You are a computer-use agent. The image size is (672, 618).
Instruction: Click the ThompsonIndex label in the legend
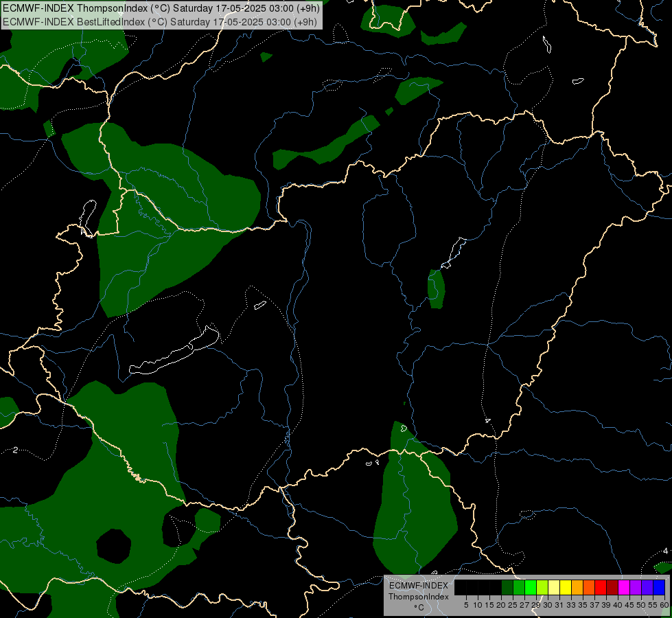[418, 597]
